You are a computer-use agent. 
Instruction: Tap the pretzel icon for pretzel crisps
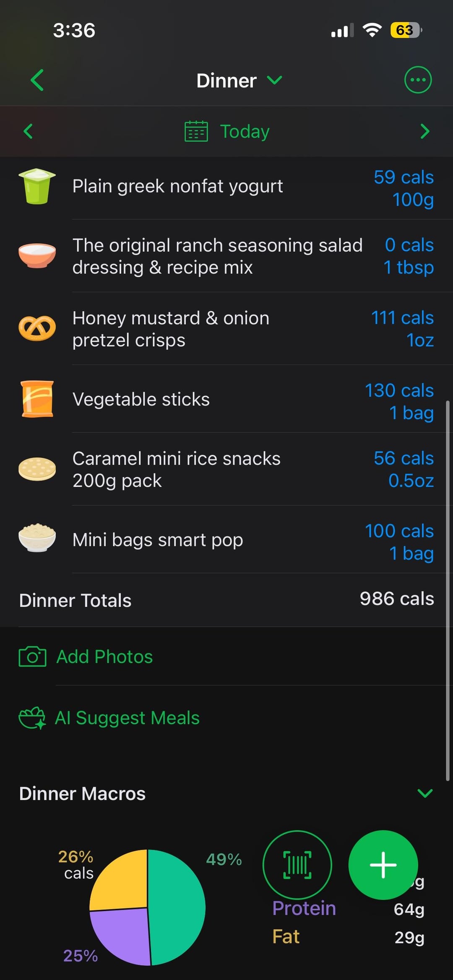pyautogui.click(x=37, y=328)
